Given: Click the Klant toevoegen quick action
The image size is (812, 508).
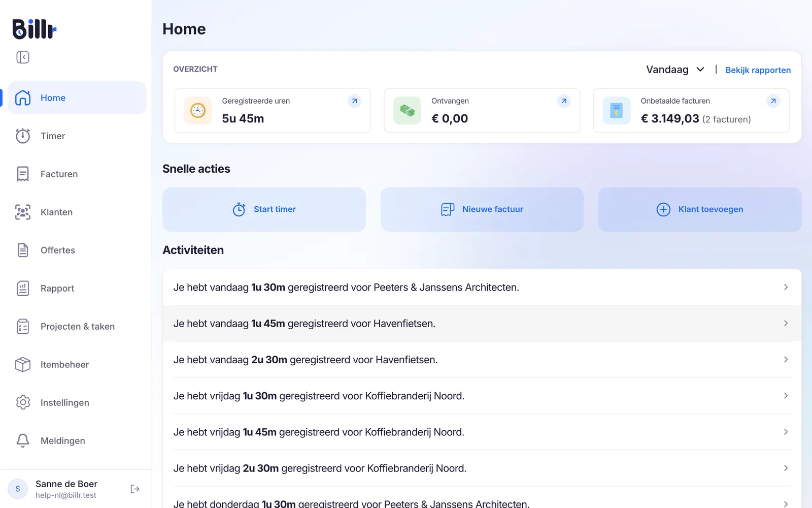Looking at the screenshot, I should point(700,209).
